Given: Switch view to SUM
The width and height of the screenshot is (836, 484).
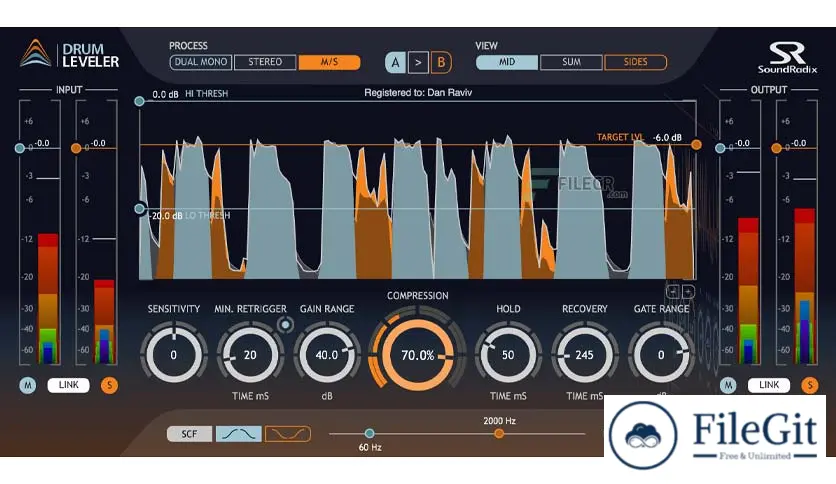Looking at the screenshot, I should (571, 62).
